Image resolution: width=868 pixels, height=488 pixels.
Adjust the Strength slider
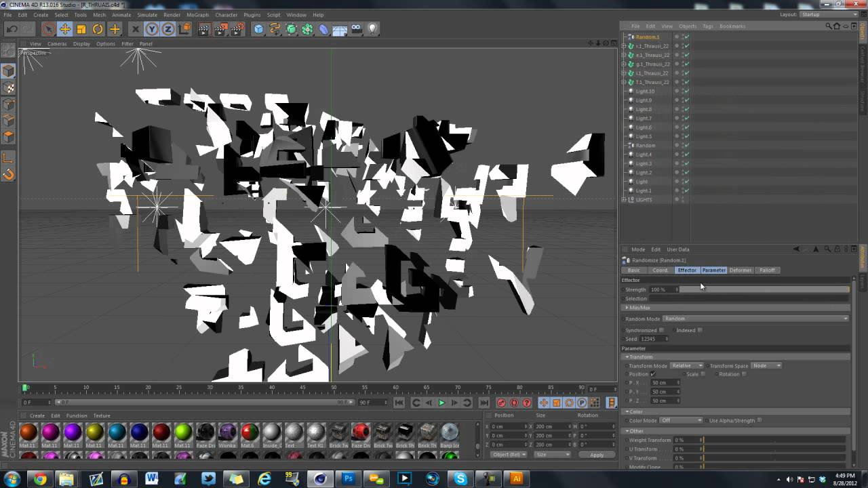pyautogui.click(x=764, y=289)
